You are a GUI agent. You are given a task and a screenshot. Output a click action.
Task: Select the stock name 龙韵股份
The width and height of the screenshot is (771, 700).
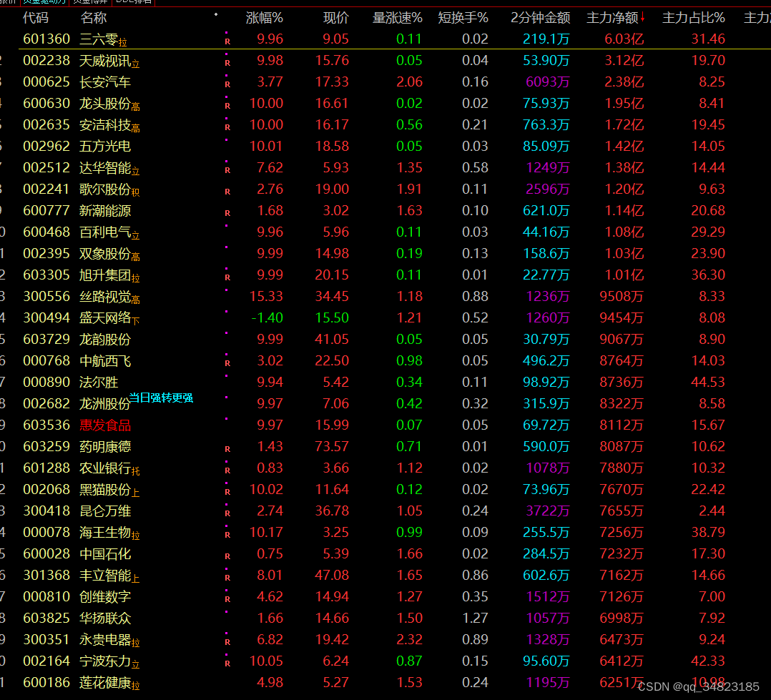point(105,339)
